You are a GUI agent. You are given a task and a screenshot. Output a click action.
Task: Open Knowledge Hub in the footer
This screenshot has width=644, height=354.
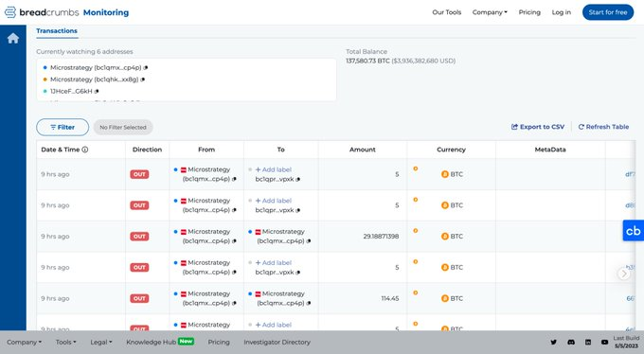(x=151, y=342)
